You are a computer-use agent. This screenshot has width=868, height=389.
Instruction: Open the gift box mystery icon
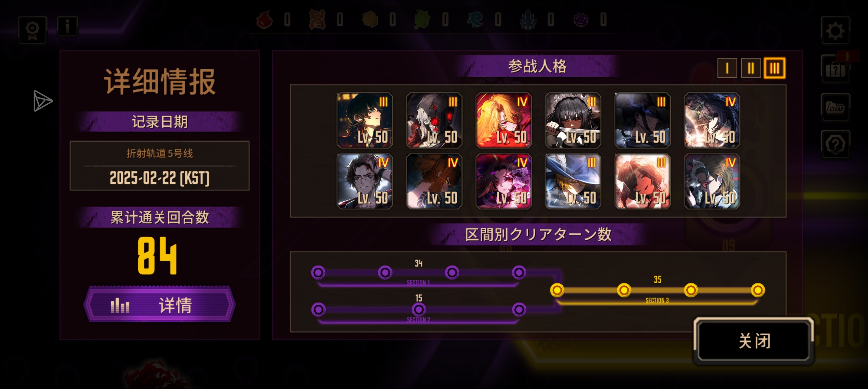(x=835, y=69)
